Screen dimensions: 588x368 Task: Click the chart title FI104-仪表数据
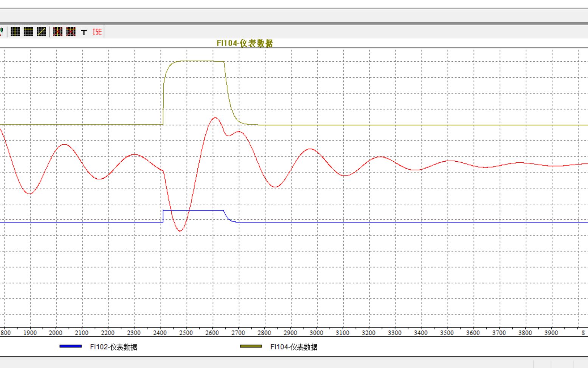click(245, 43)
